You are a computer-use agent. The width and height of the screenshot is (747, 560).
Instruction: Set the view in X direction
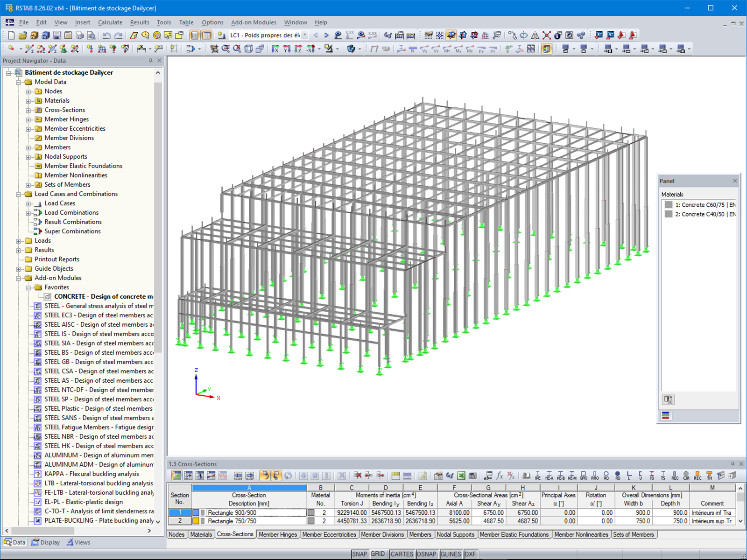[276, 49]
